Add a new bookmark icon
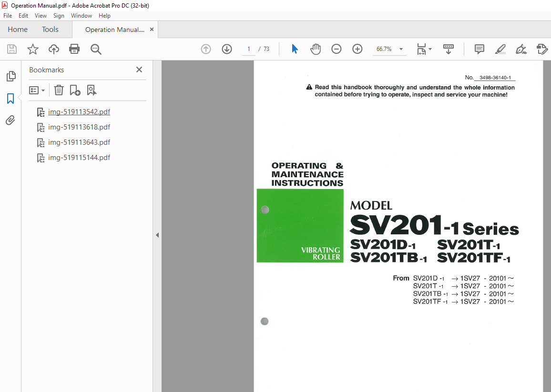551x392 pixels. pos(75,90)
